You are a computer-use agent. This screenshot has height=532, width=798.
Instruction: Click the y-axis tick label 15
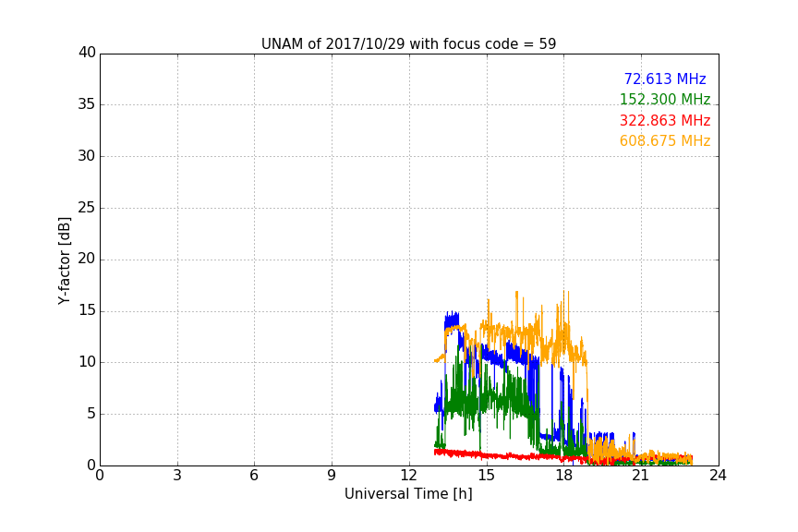(x=87, y=310)
